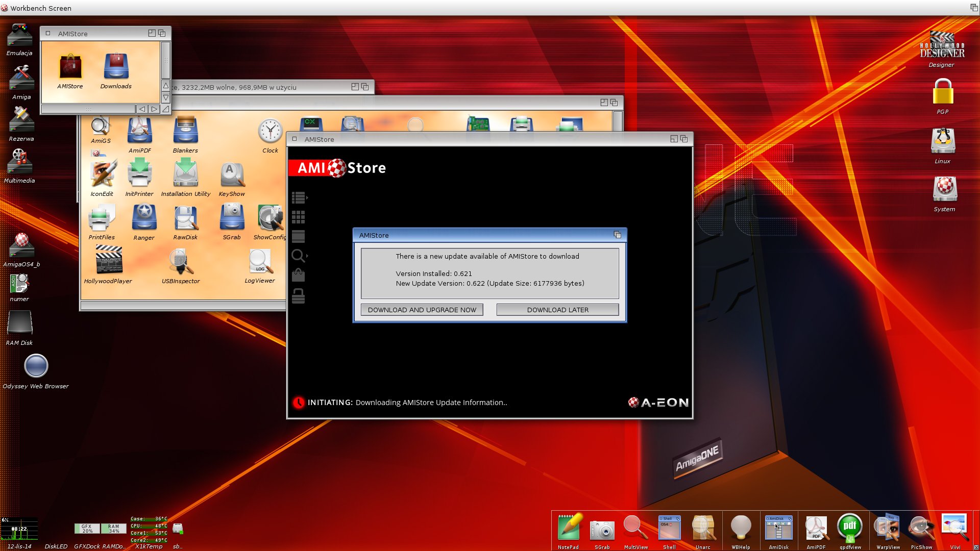Open SGrab in the Utilities window
This screenshot has height=551, width=980.
click(232, 222)
